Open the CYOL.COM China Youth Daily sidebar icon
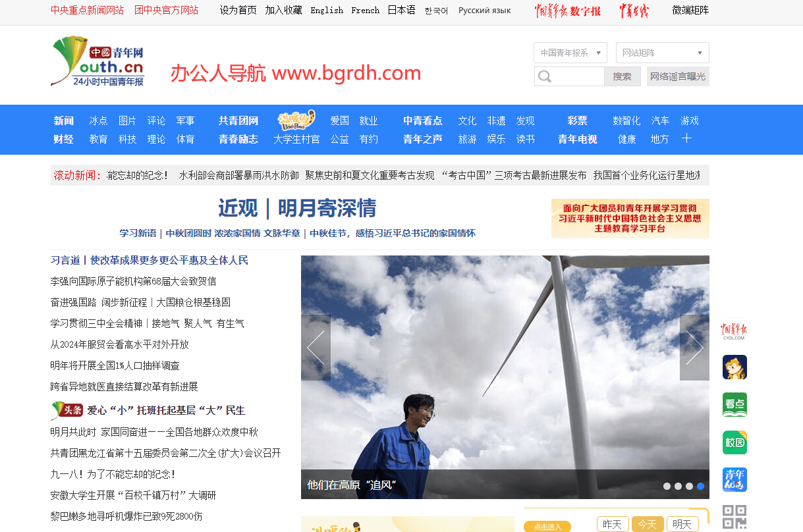 pos(734,331)
